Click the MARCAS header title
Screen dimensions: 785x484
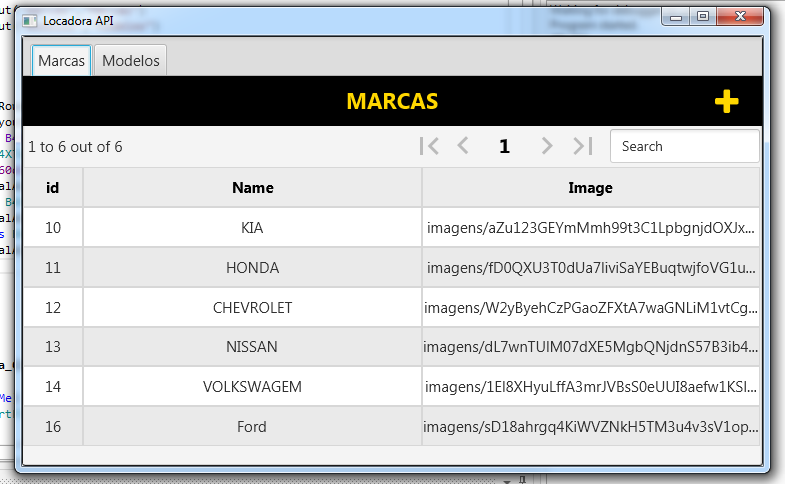392,101
